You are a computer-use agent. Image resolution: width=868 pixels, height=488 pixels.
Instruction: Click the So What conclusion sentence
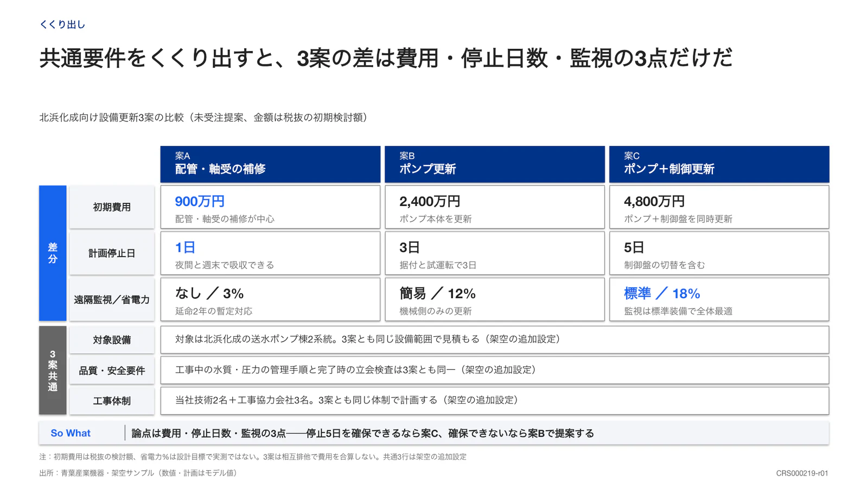pyautogui.click(x=362, y=433)
